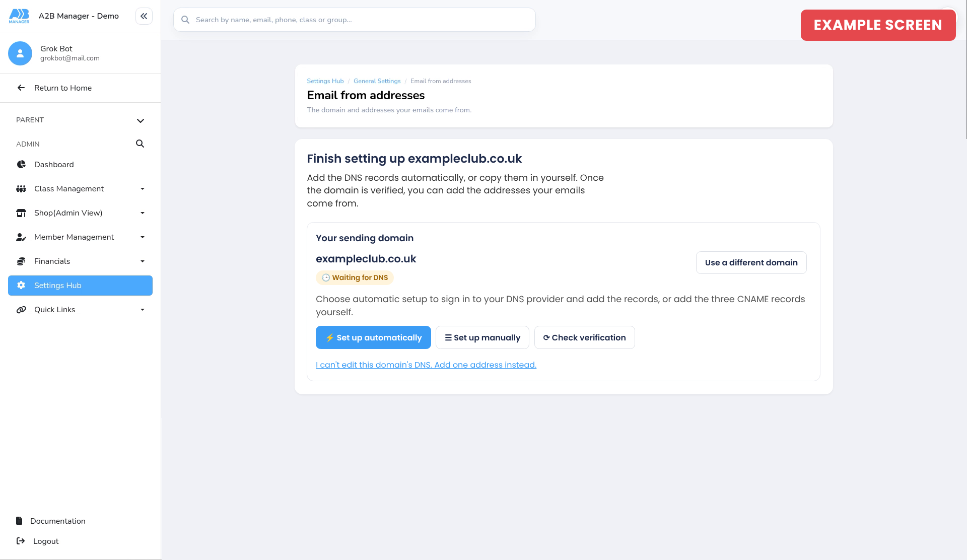Screen dimensions: 967x560
Task: Click the A2B Manager logo
Action: (x=19, y=16)
